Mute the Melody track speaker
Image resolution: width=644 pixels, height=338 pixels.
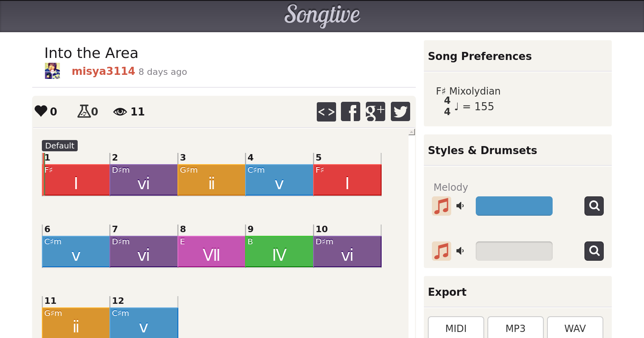pyautogui.click(x=460, y=206)
